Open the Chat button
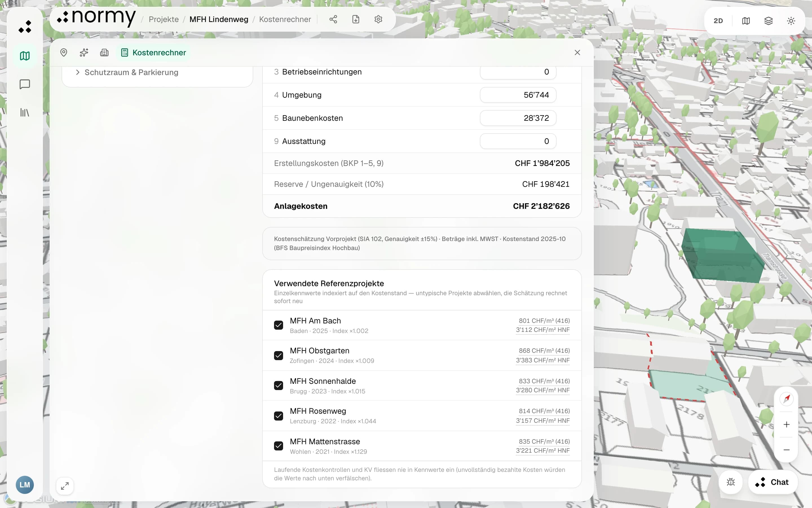The height and width of the screenshot is (508, 812). pos(773,482)
